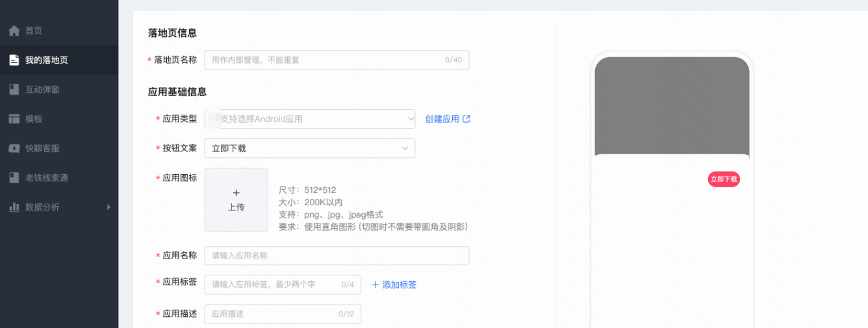The height and width of the screenshot is (328, 868).
Task: Expand the 数据分析 submenu arrow
Action: pos(108,207)
